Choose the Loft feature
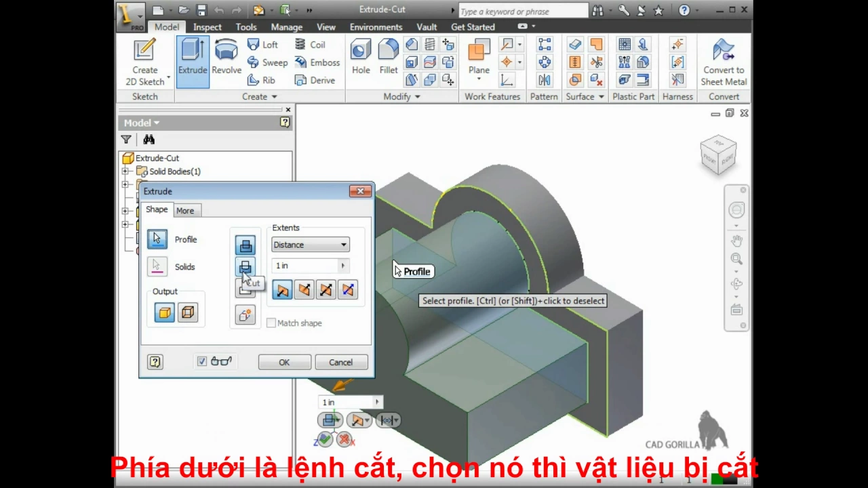The image size is (868, 488). pyautogui.click(x=262, y=45)
